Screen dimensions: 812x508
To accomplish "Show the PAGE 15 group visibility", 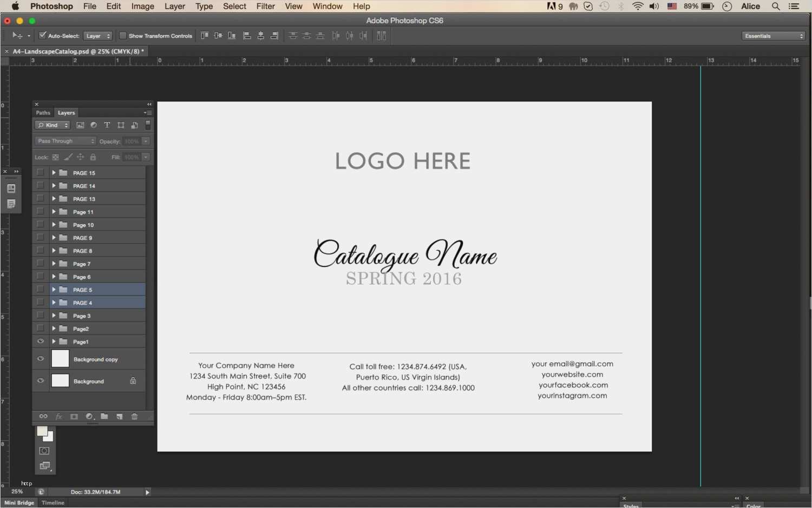I will [x=41, y=173].
